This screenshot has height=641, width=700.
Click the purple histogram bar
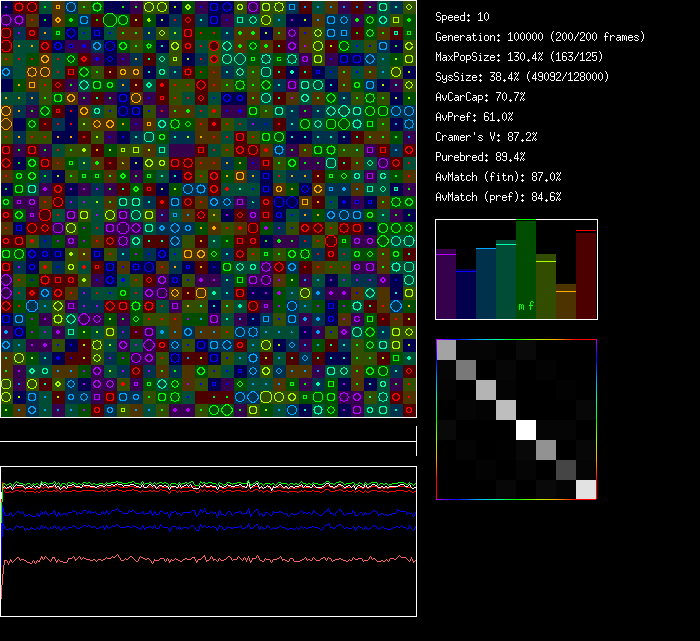[446, 285]
